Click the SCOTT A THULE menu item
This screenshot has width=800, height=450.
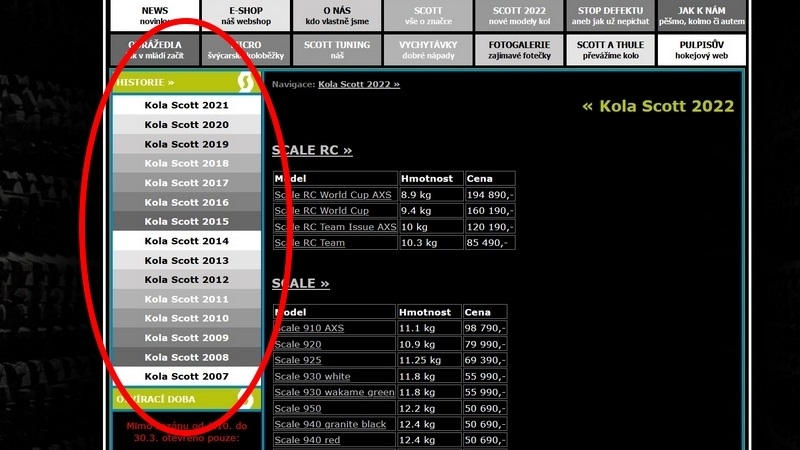[610, 50]
